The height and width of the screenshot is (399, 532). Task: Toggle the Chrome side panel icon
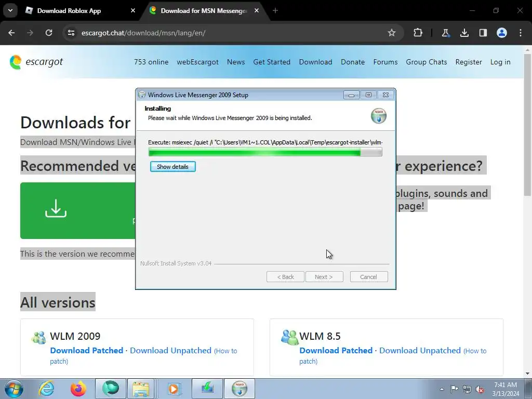483,33
